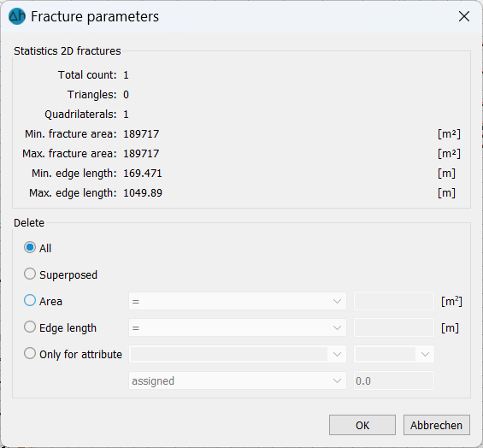
Task: Cancel using the Abbrechen button
Action: [x=437, y=425]
